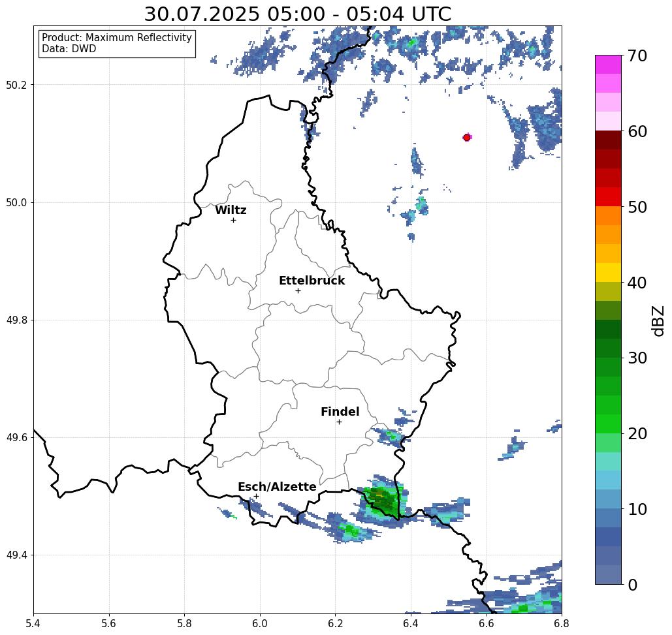This screenshot has width=672, height=635.
Task: Click the longitude tick label 6.2
Action: coord(335,623)
